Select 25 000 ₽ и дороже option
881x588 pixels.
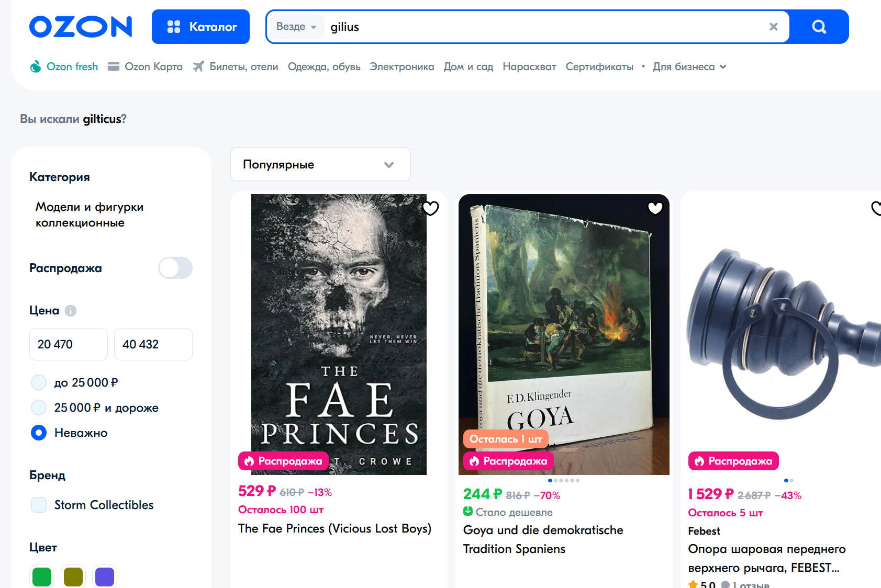pyautogui.click(x=39, y=408)
